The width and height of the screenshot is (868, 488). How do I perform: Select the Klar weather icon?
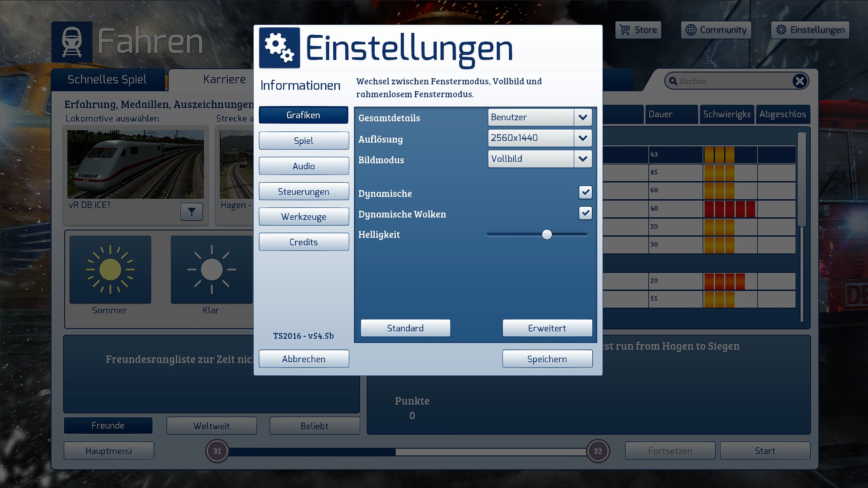pyautogui.click(x=212, y=269)
